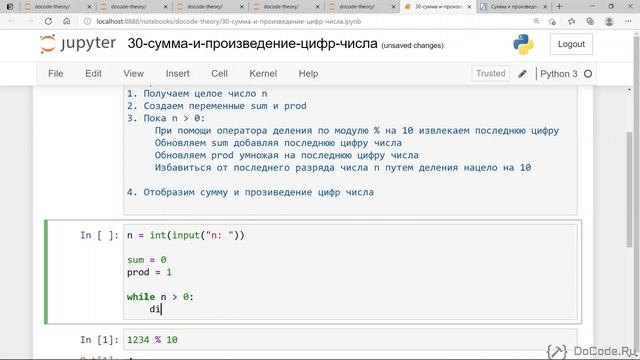Click the line 'sum = 0' in code cell
The height and width of the screenshot is (360, 640).
147,260
